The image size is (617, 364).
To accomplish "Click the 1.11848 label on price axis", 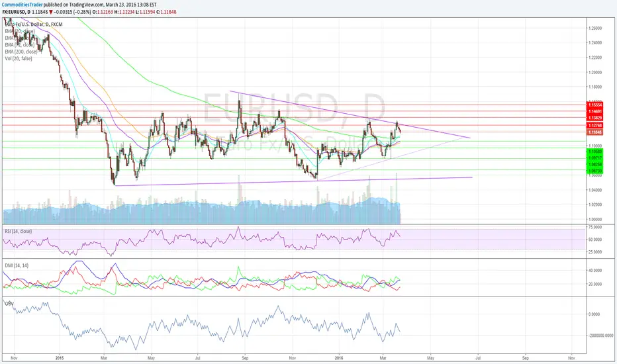I will click(594, 132).
